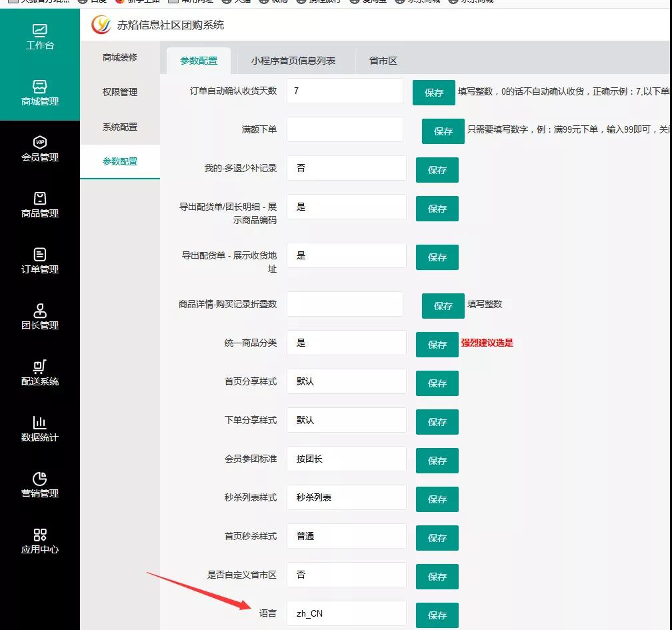Open 会员管理 VIP icon
This screenshot has height=630, width=672.
[x=39, y=142]
